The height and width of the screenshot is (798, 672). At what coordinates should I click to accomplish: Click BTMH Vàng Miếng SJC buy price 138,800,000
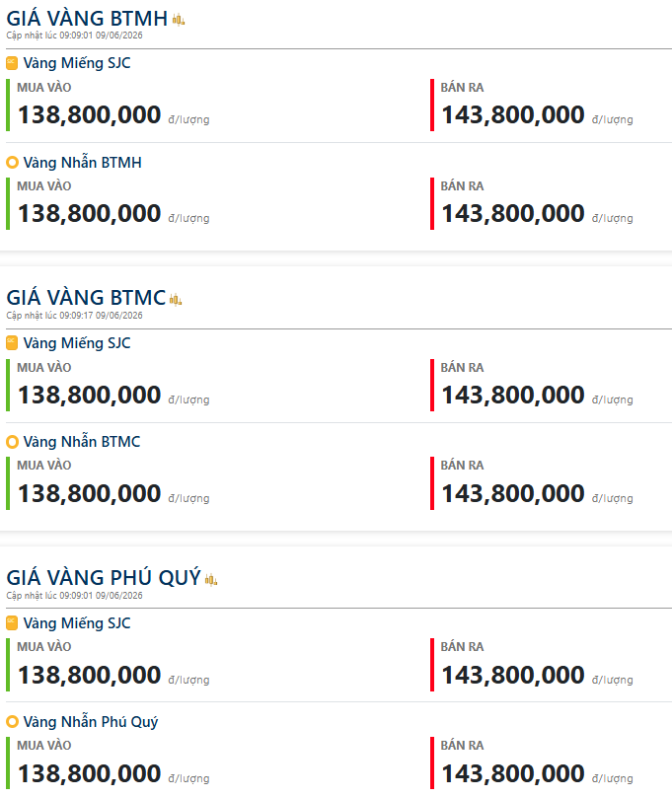click(x=89, y=114)
